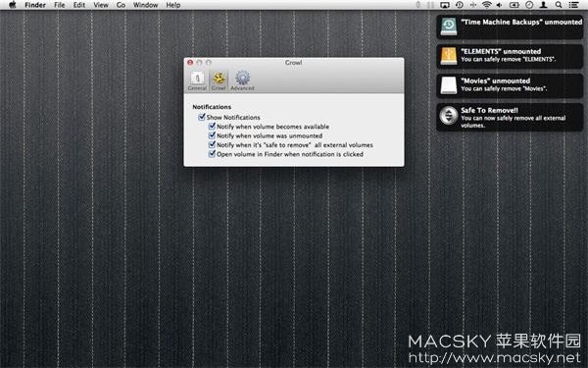Click the ELEMENTS unmounted notification
Viewport: 588px width, 368px height.
(510, 56)
